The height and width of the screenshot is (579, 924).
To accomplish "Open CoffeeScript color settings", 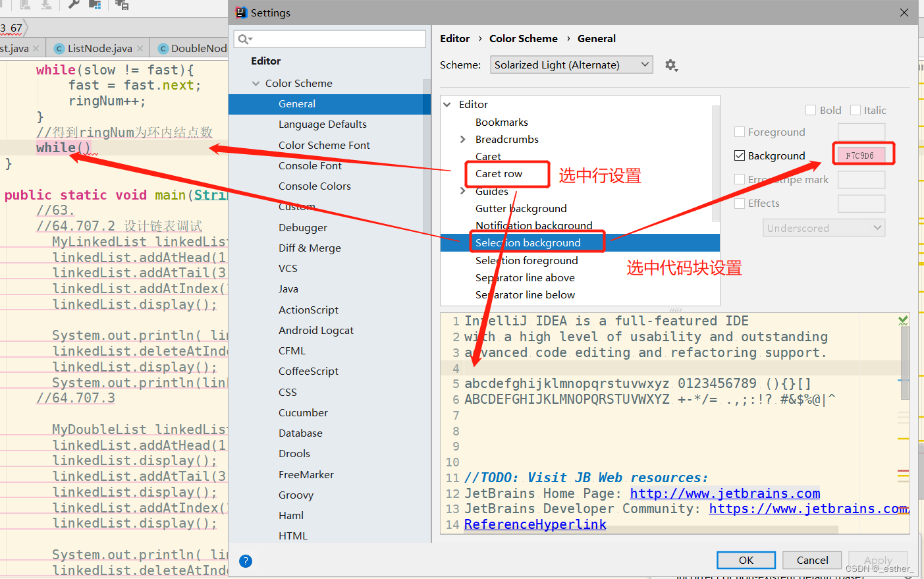I will click(308, 372).
